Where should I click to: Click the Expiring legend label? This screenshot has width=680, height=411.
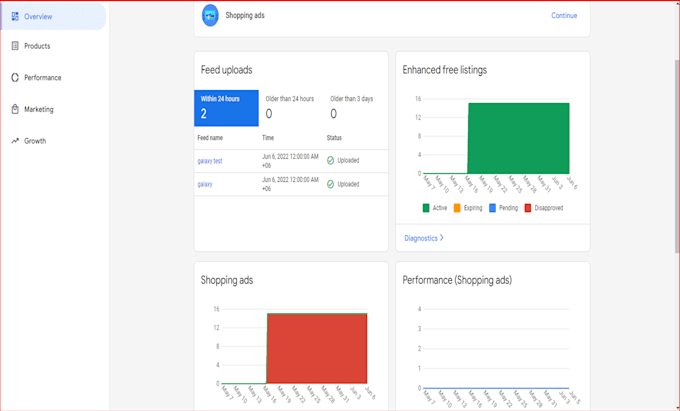(473, 208)
